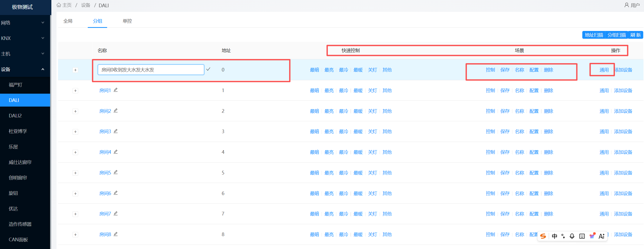Open 创明窗帘 in the sidebar

(25, 178)
